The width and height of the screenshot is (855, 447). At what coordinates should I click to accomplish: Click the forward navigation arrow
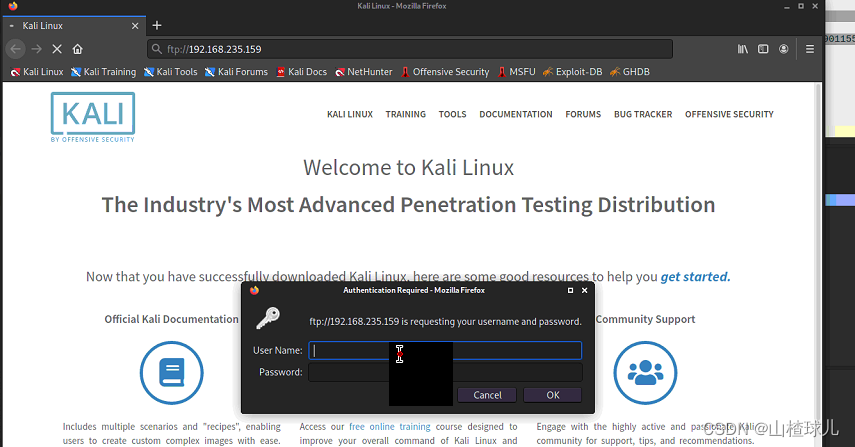(37, 49)
